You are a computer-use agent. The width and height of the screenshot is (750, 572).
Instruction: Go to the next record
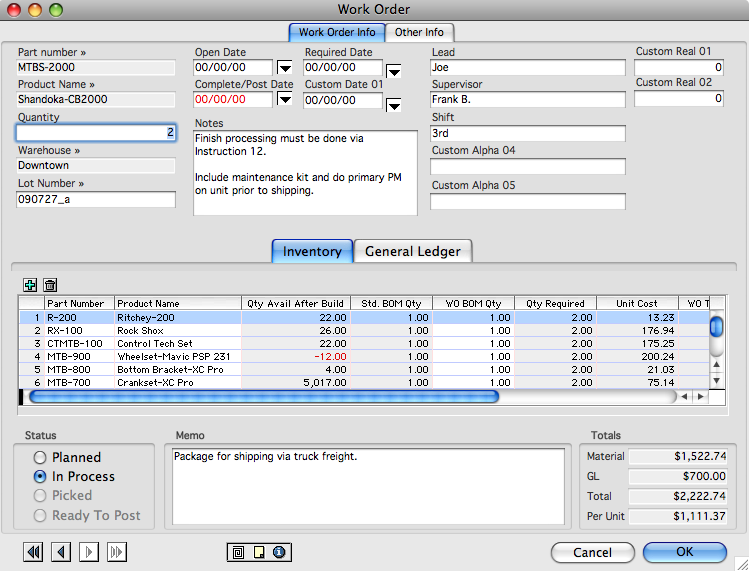pyautogui.click(x=89, y=552)
